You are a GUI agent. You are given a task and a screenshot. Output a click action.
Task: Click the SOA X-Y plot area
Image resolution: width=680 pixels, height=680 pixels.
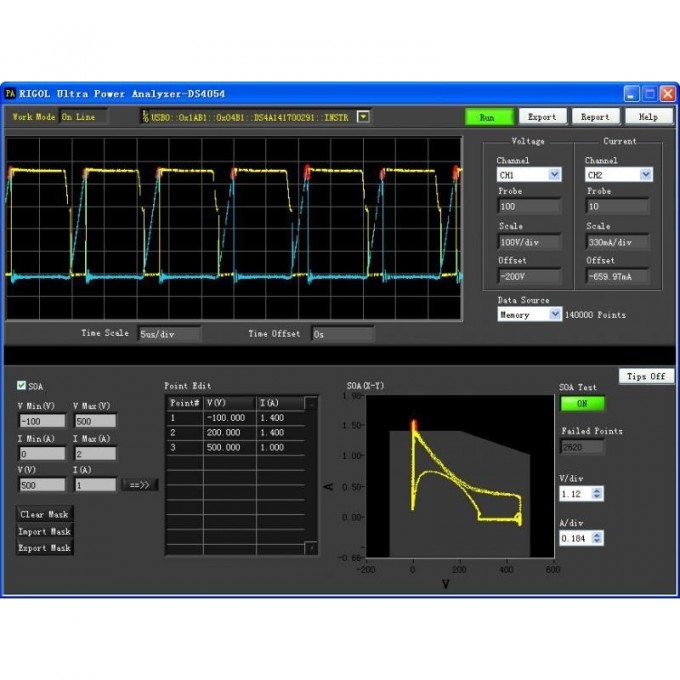click(x=460, y=476)
